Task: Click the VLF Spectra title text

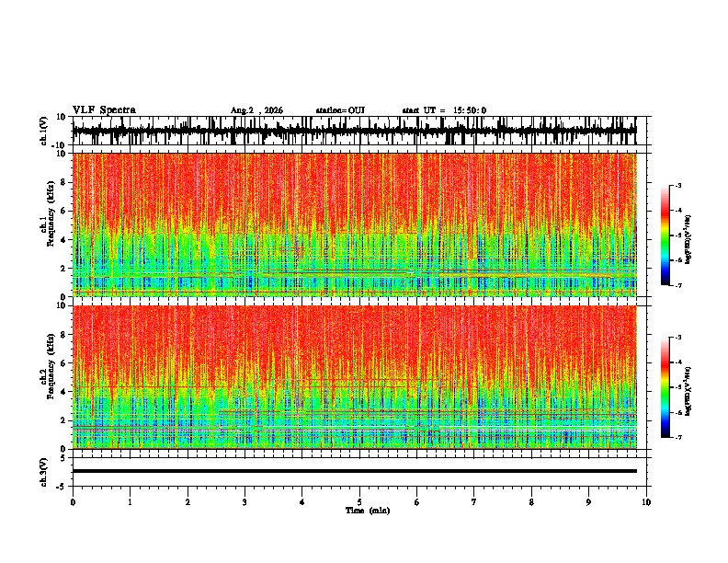Action: click(104, 110)
